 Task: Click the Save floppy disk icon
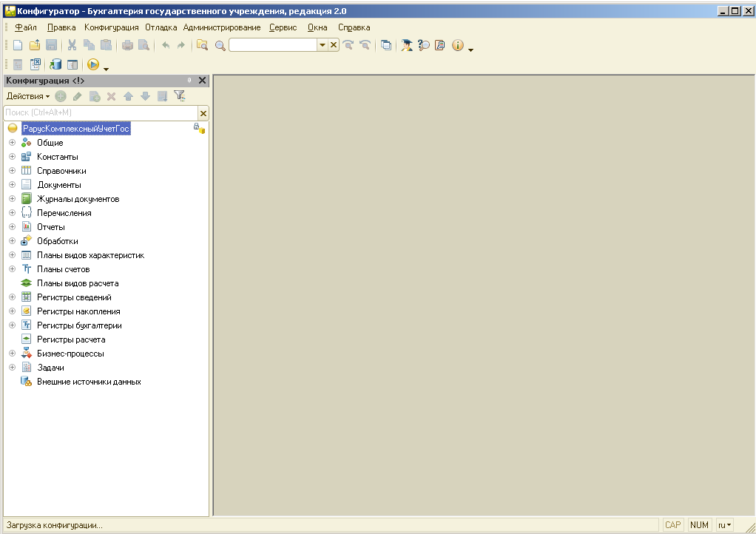(52, 45)
